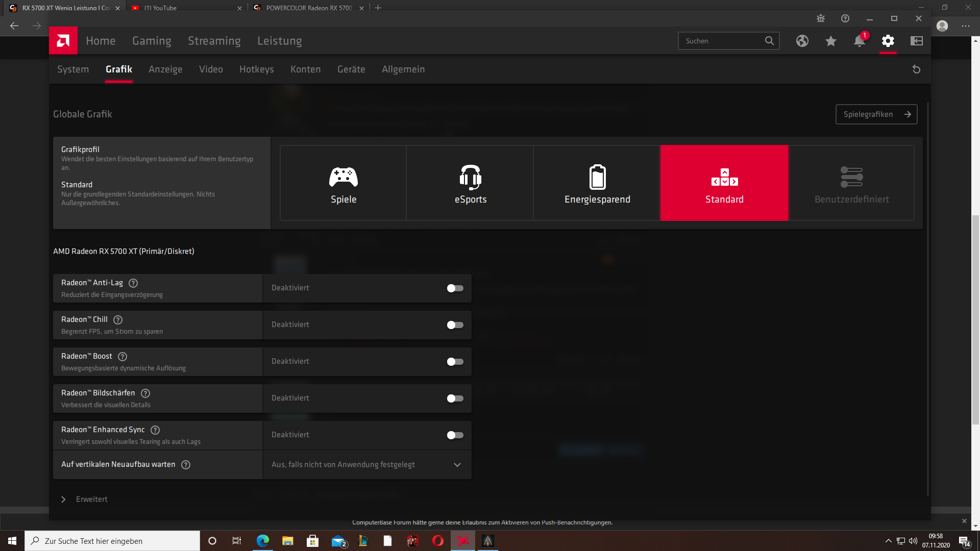Enable the Radeon Enhanced Sync toggle
The image size is (980, 551).
pyautogui.click(x=455, y=435)
